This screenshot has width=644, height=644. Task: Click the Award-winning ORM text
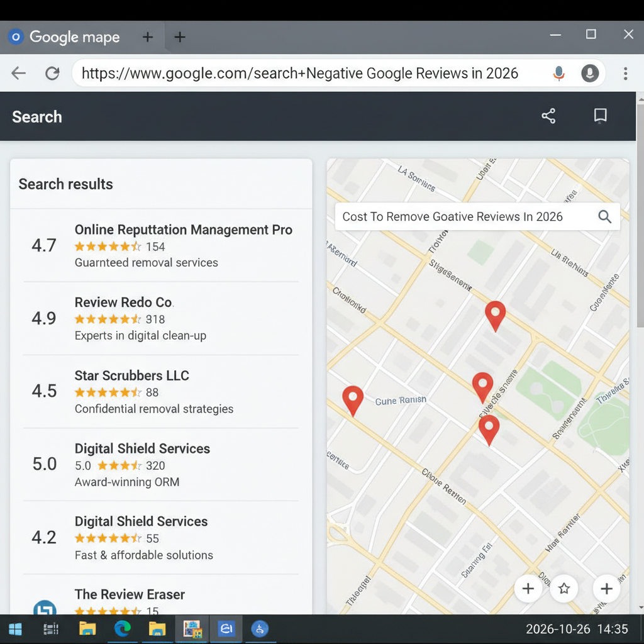point(127,482)
